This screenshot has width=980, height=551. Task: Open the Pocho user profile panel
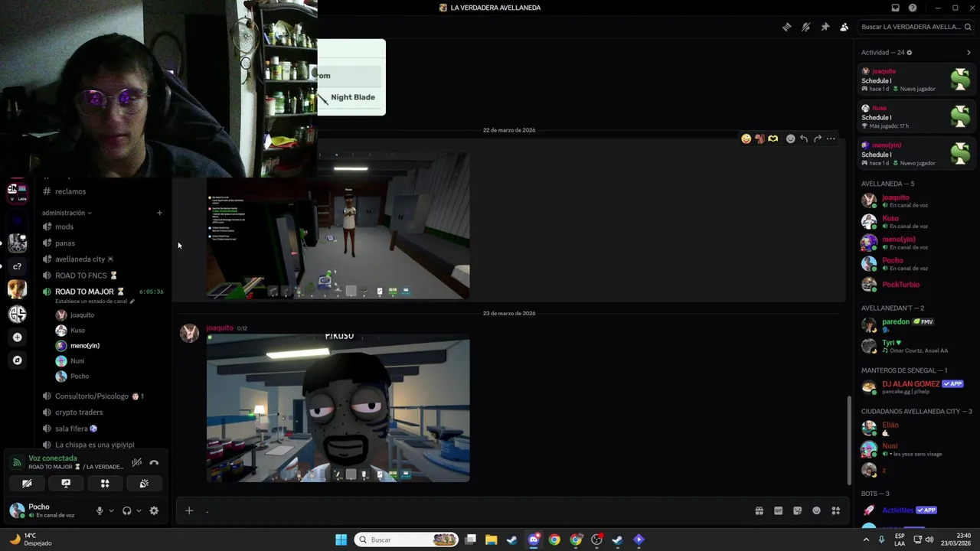coord(46,510)
